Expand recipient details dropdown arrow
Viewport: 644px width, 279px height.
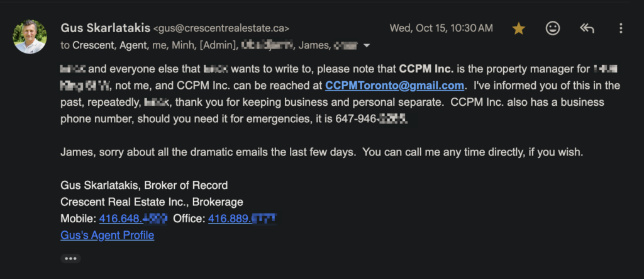367,45
